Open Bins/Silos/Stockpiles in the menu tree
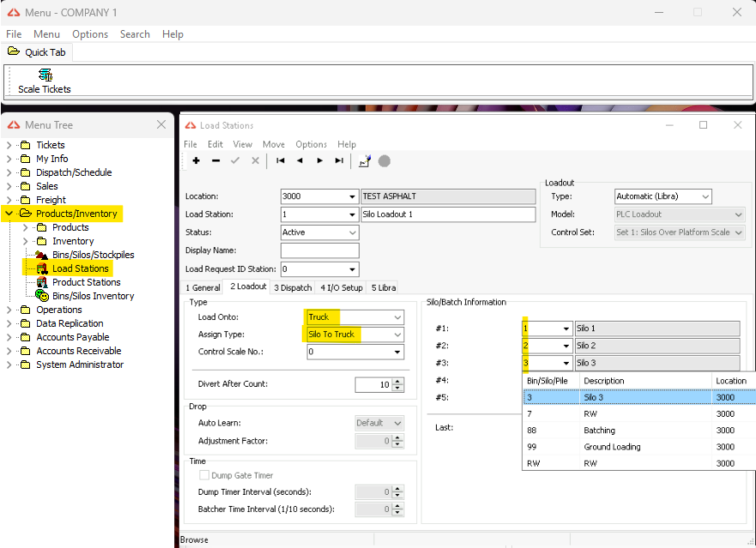 (x=93, y=255)
